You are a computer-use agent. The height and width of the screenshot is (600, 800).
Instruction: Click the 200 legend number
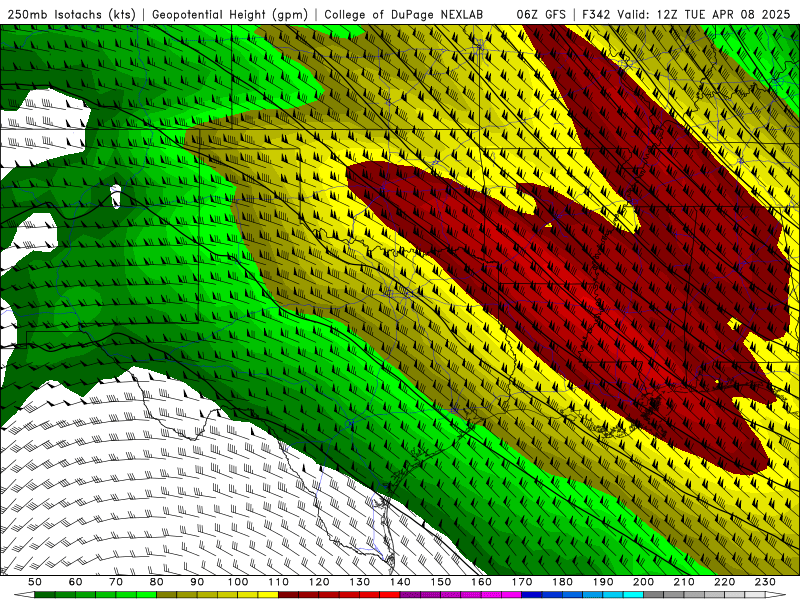[x=643, y=582]
